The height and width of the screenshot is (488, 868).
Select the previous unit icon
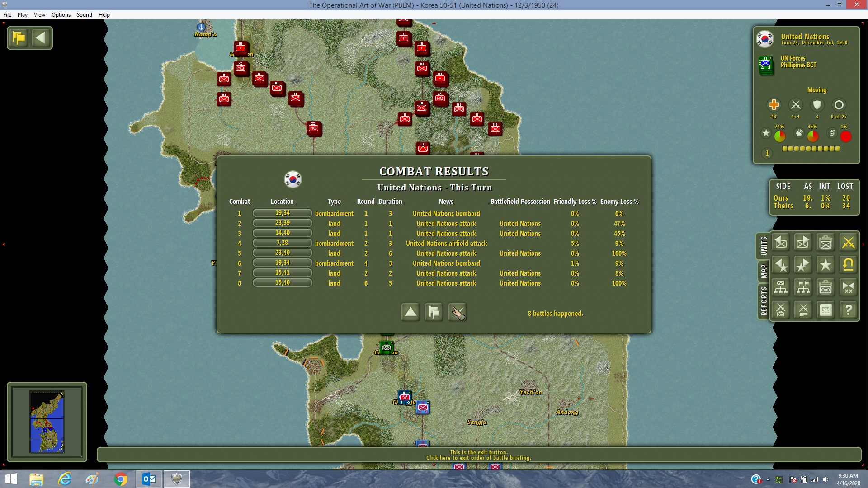pyautogui.click(x=781, y=243)
